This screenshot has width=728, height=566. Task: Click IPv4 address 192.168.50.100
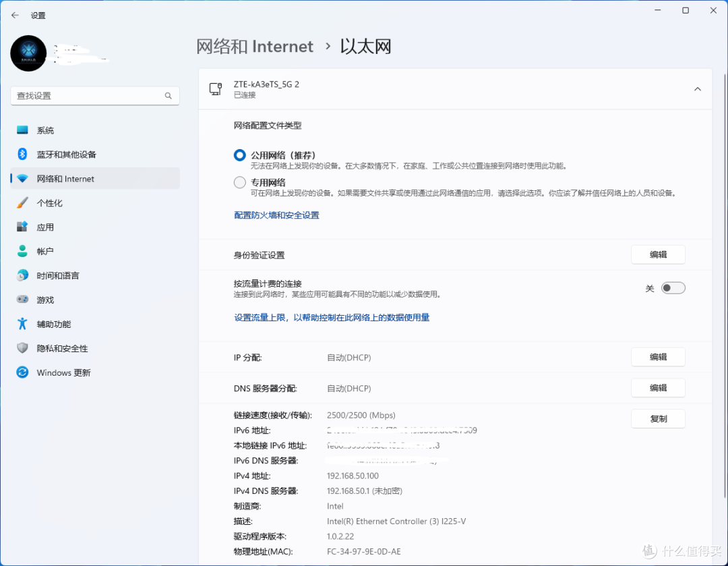(353, 476)
